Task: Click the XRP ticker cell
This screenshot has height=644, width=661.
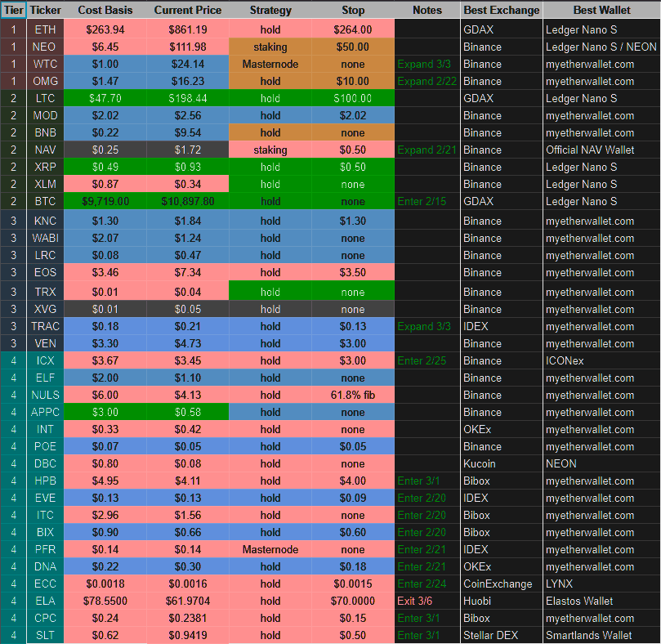Action: (x=45, y=167)
